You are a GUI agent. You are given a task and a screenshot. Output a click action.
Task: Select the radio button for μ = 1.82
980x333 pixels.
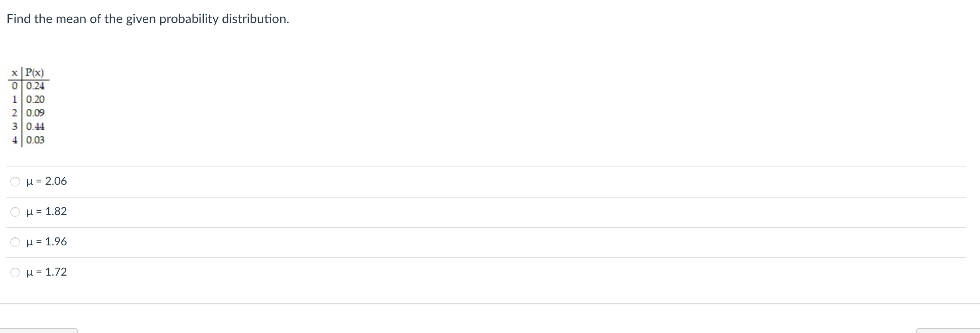[15, 212]
